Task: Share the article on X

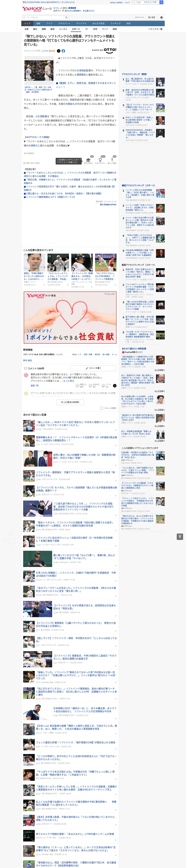Action: coord(58,51)
